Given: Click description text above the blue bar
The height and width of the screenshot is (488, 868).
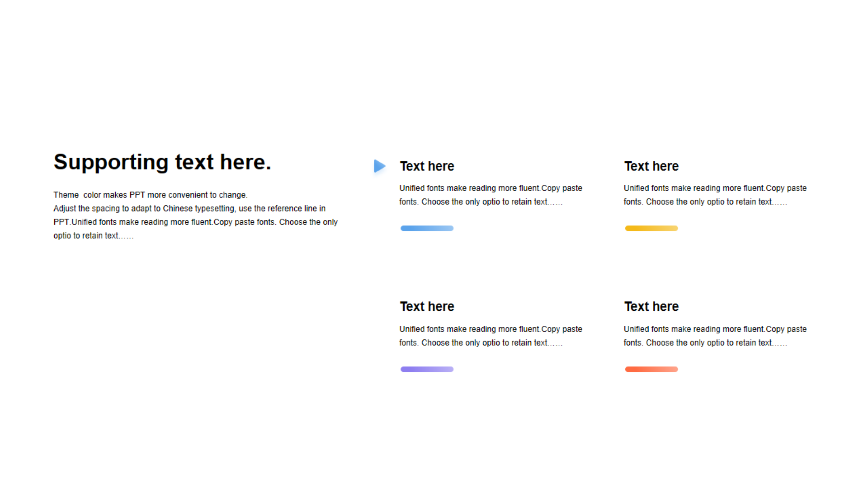Looking at the screenshot, I should (491, 195).
